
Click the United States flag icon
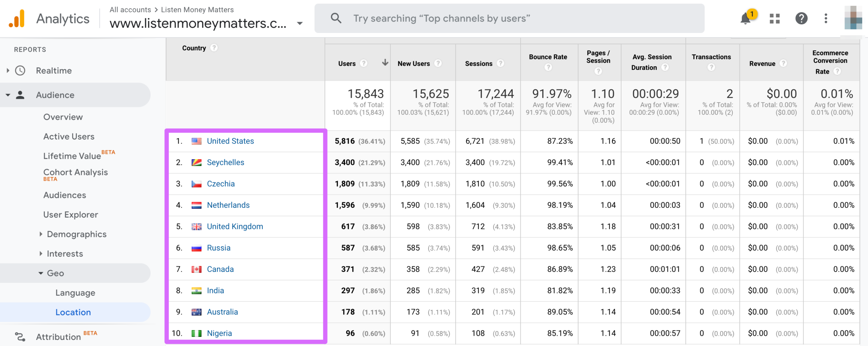click(x=197, y=141)
